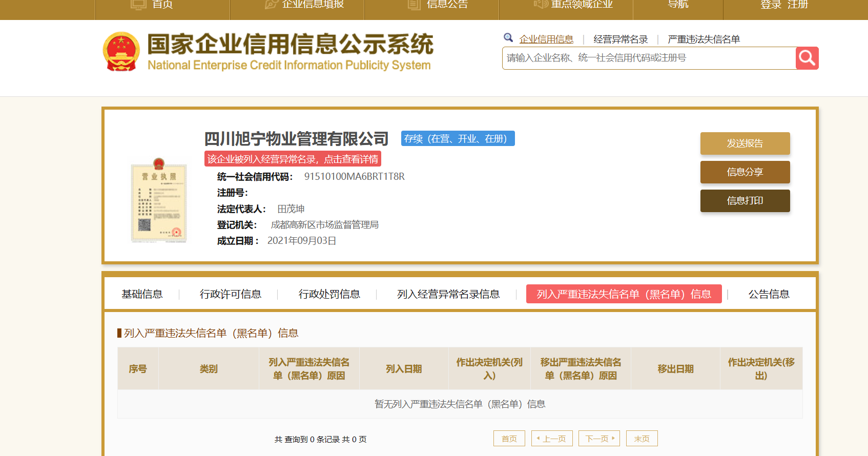Click 首页 pagination button
This screenshot has height=456, width=868.
[x=509, y=439]
